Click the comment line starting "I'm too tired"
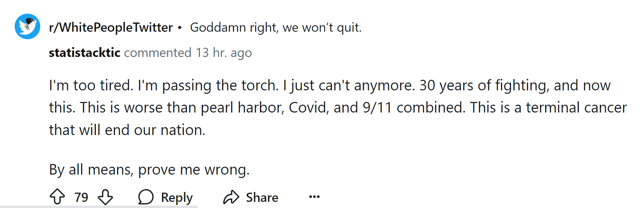Viewport: 644px width, 208px height. point(330,85)
